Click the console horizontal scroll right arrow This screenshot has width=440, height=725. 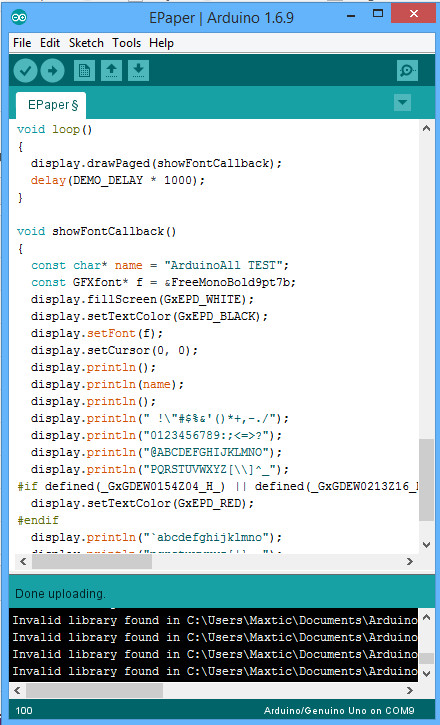(409, 691)
